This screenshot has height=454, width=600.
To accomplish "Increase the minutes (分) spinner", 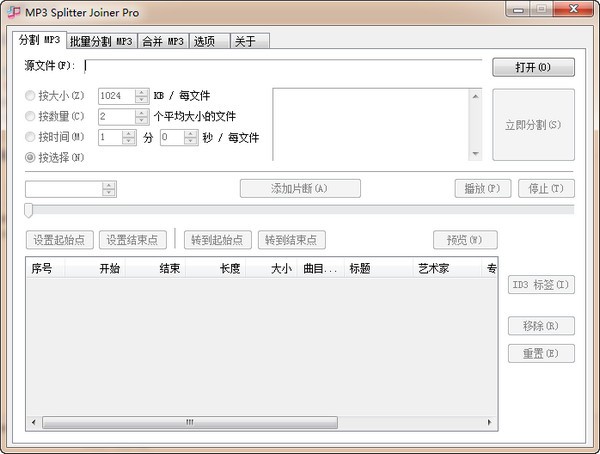I will (x=129, y=134).
